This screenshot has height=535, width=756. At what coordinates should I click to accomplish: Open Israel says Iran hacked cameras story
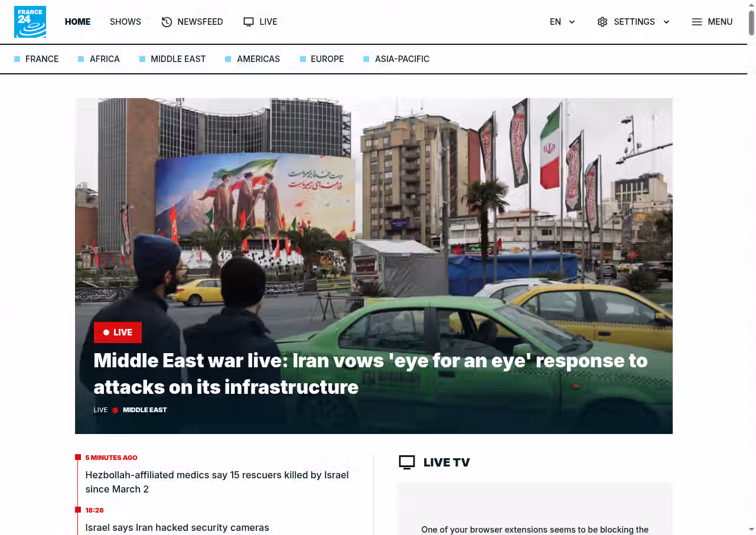[177, 527]
